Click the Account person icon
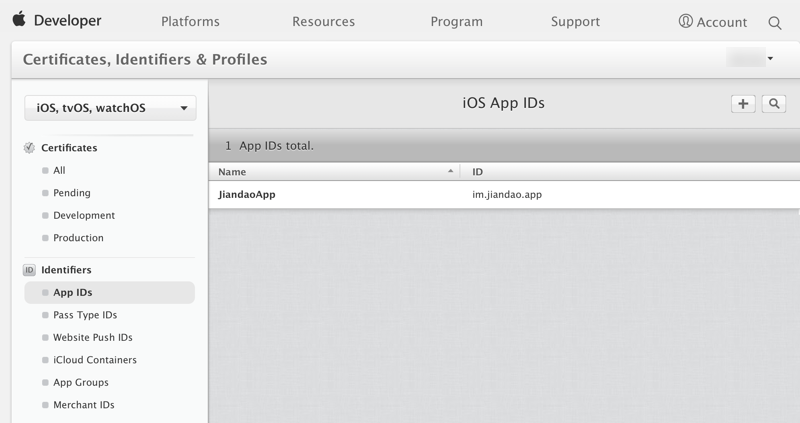Image resolution: width=800 pixels, height=423 pixels. coord(685,21)
